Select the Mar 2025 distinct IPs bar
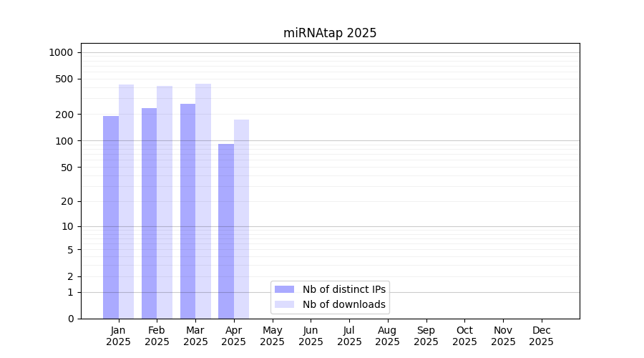The image size is (644, 358). (187, 211)
